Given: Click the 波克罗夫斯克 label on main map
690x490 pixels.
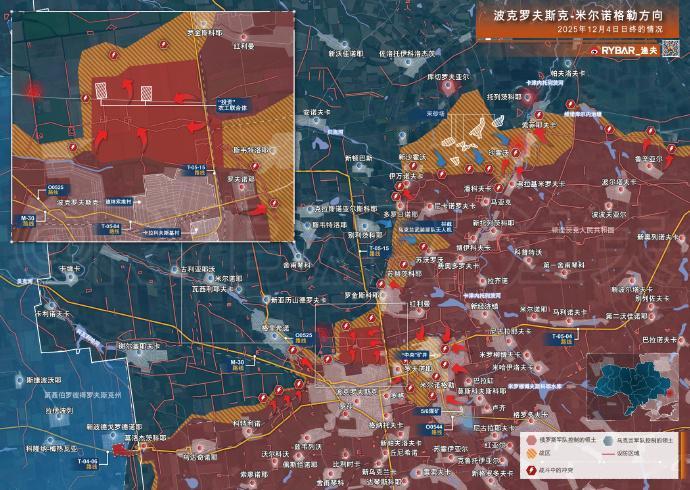Looking at the screenshot, I should point(356,391).
